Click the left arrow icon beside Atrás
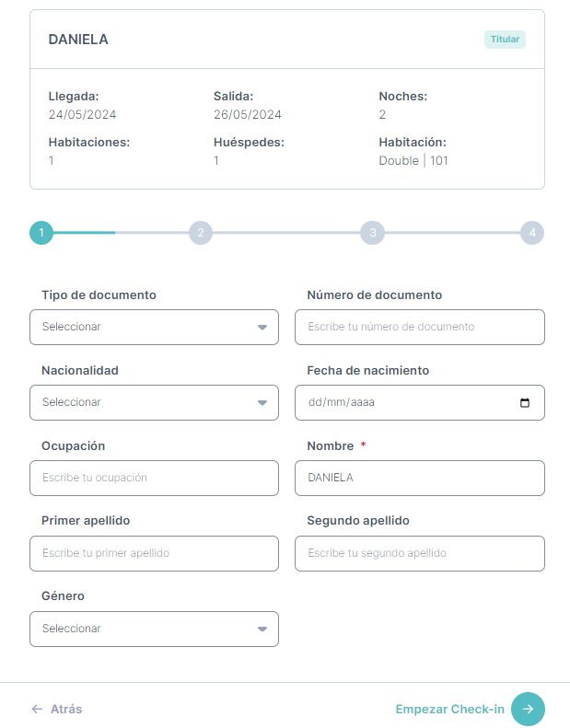This screenshot has width=570, height=728. pos(37,709)
